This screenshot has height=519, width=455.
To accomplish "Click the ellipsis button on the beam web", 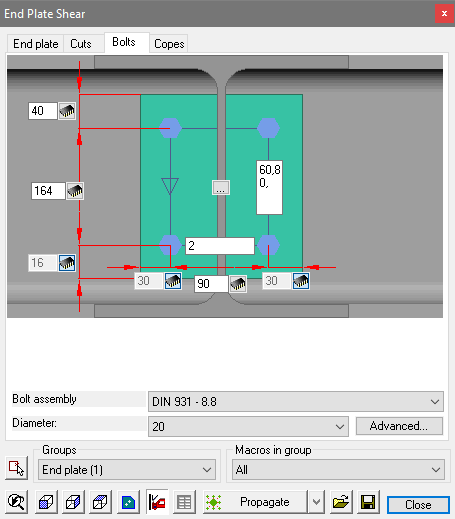I will 221,188.
